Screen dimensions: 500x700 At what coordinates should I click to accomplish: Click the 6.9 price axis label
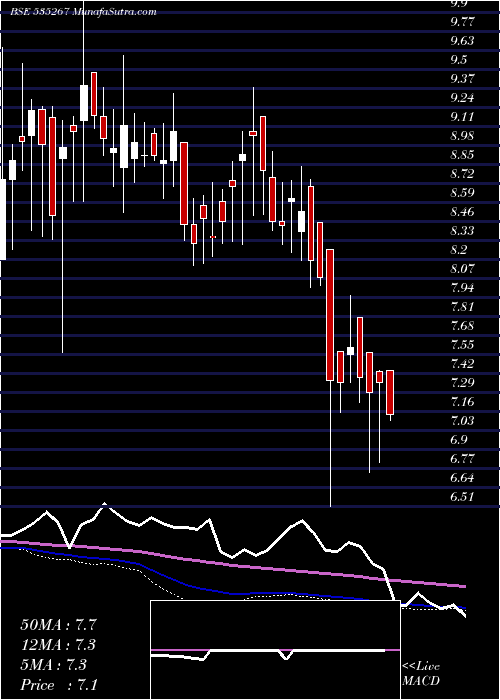[x=459, y=440]
